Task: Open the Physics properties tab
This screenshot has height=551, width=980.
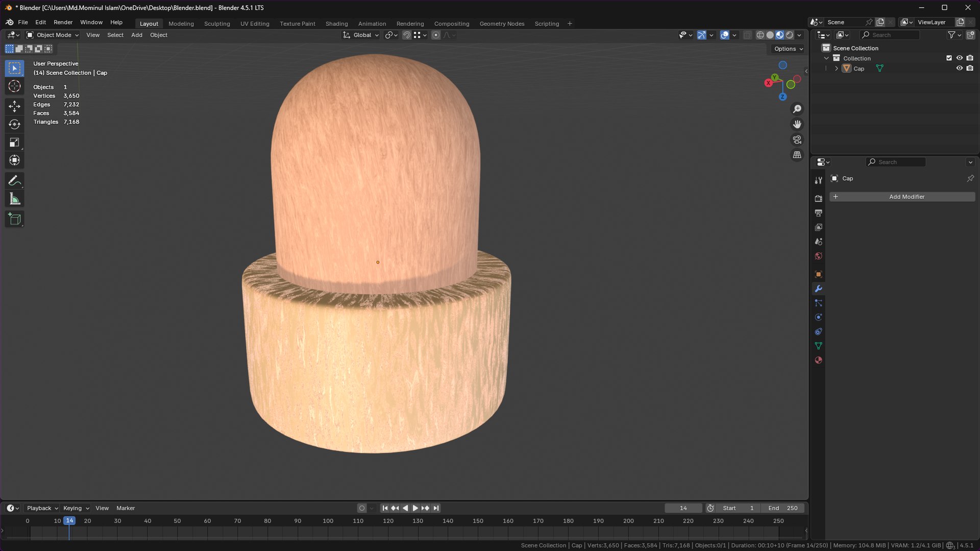Action: point(818,317)
